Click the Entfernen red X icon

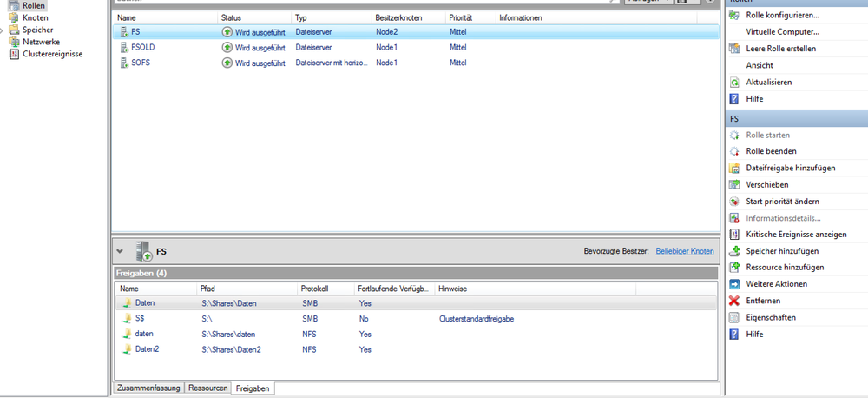pyautogui.click(x=734, y=301)
